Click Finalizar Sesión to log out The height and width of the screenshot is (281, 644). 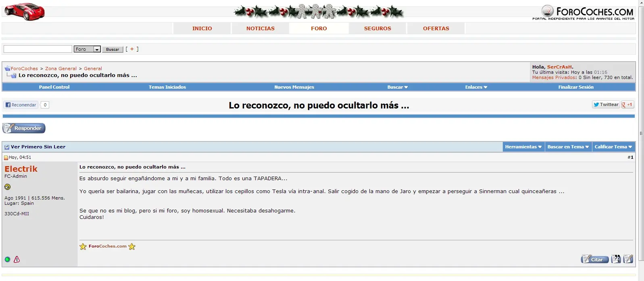pos(576,87)
